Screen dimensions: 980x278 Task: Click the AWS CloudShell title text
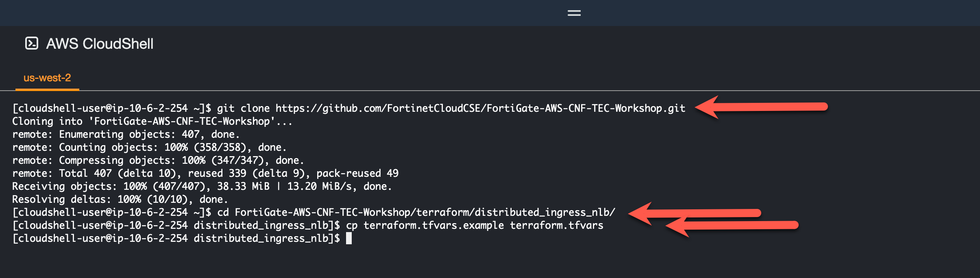(100, 43)
